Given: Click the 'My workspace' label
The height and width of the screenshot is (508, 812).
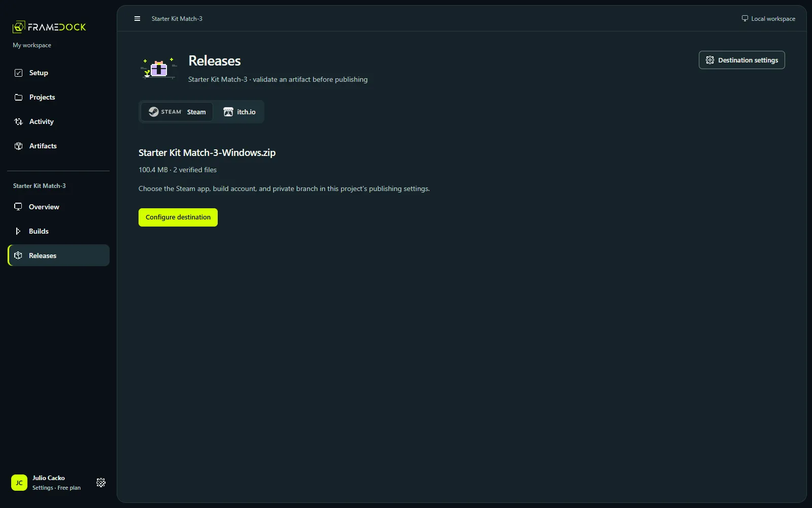Looking at the screenshot, I should click(x=32, y=45).
